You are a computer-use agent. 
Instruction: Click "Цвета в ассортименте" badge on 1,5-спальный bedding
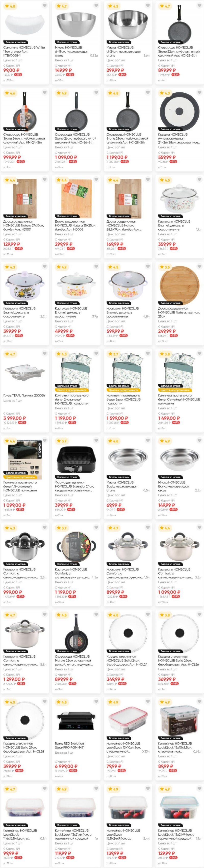click(x=20, y=477)
